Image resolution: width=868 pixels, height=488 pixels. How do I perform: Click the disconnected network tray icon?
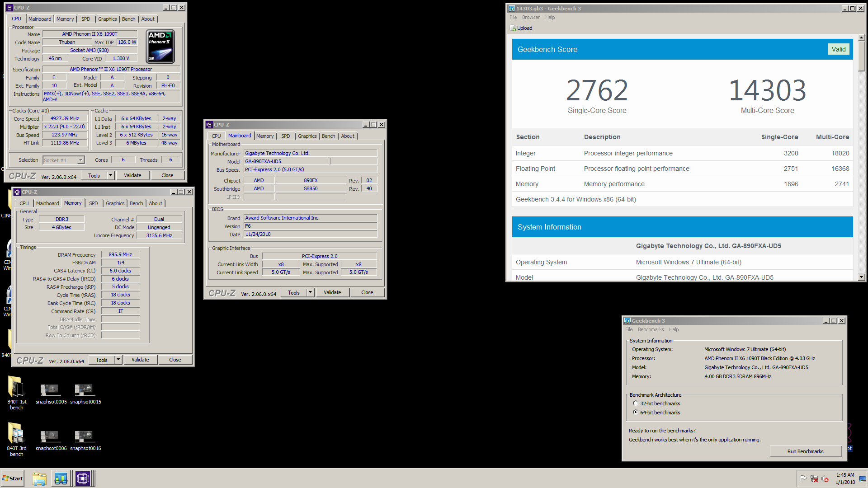coord(814,479)
